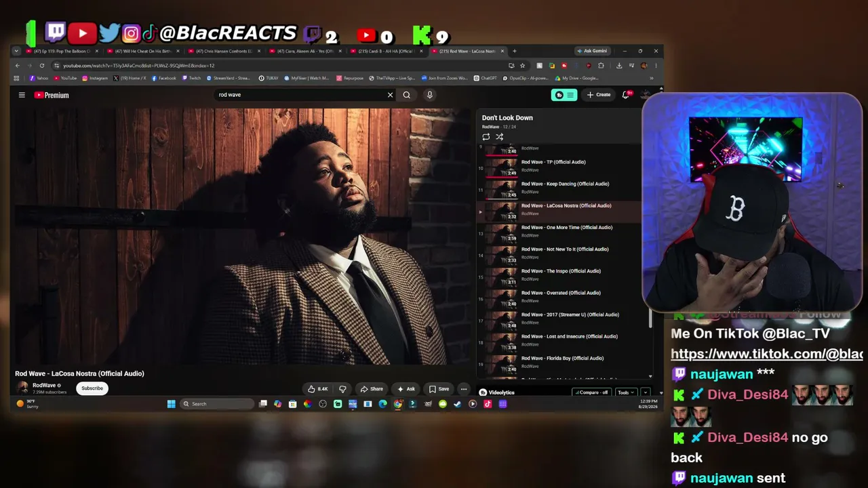Switch to the 'Pop The Balloon' tab
The width and height of the screenshot is (868, 488).
tap(62, 51)
